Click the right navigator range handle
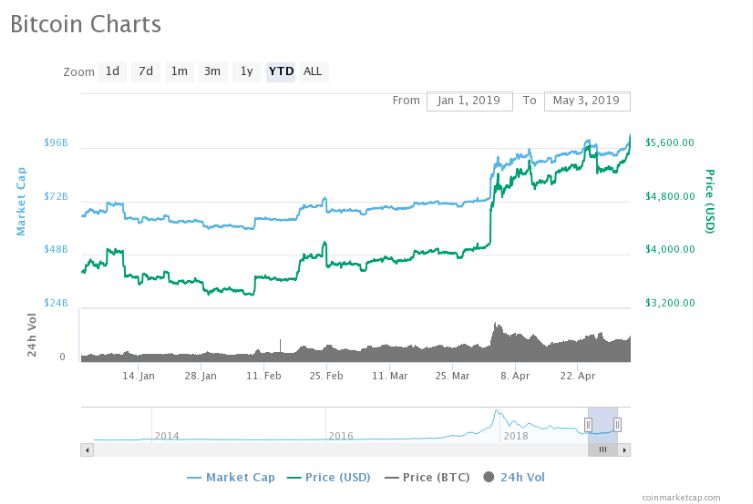 (618, 425)
